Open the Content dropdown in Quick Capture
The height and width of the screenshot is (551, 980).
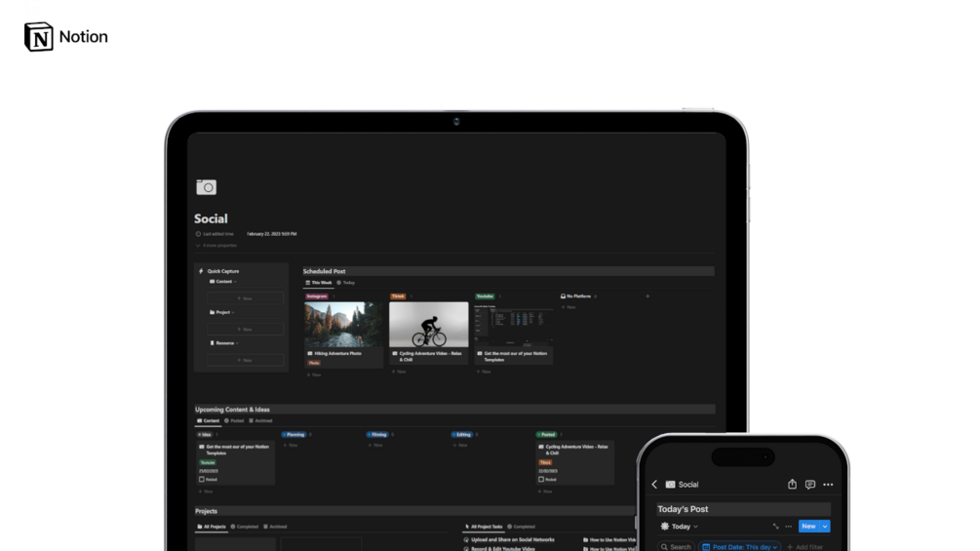[x=223, y=282]
